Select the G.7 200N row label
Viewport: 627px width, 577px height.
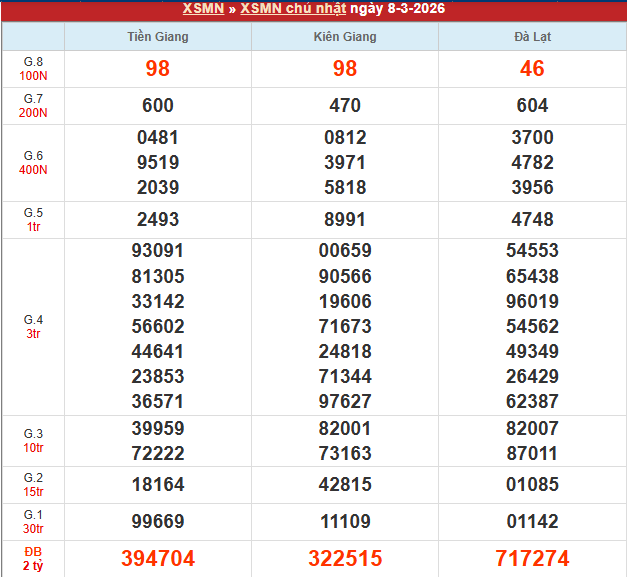point(33,106)
